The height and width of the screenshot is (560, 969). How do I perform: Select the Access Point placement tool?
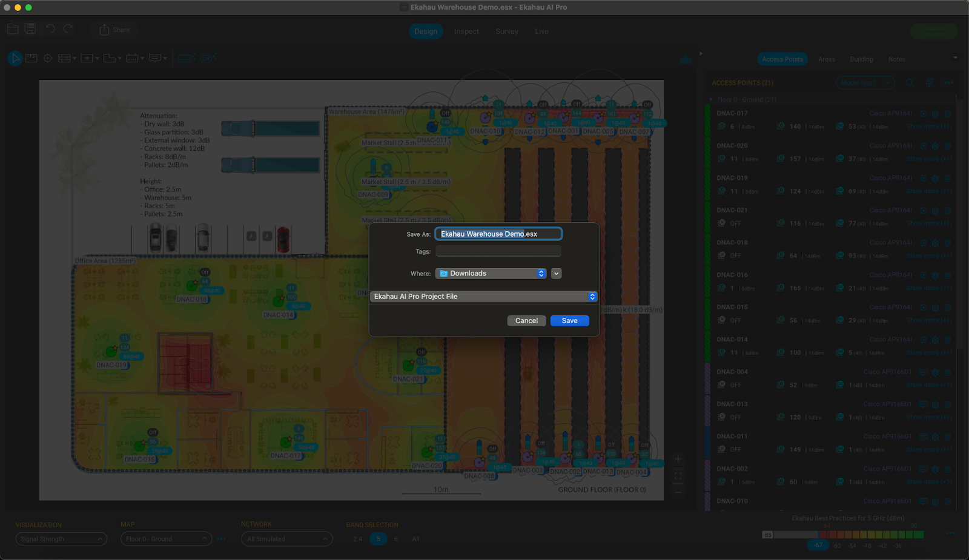pyautogui.click(x=132, y=58)
